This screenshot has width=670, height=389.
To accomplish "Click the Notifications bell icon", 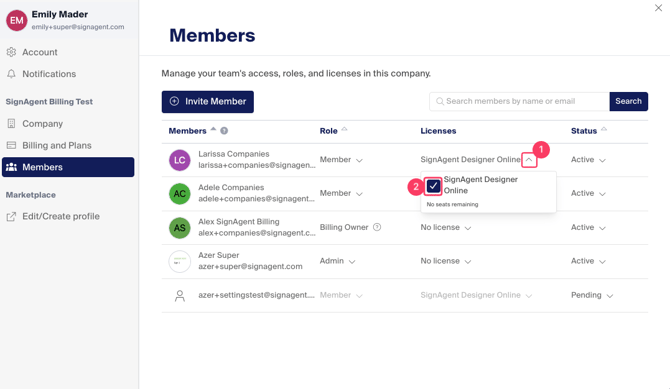I will tap(12, 74).
